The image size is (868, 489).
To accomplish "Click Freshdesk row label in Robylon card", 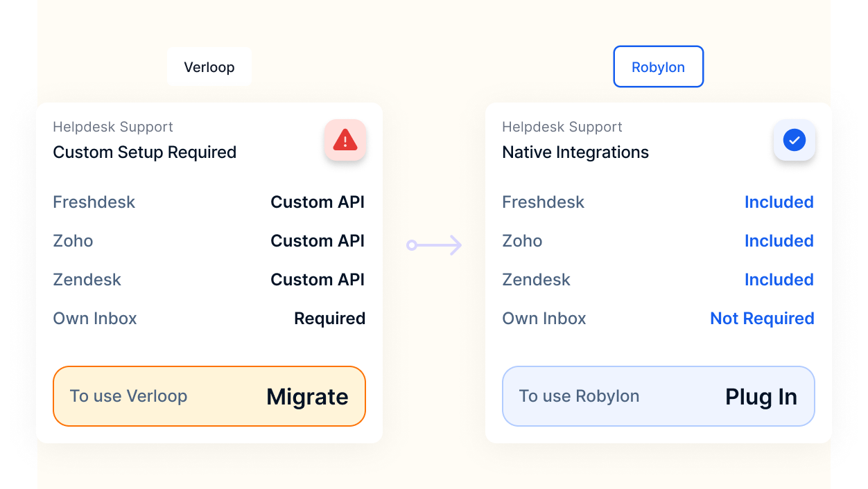I will pyautogui.click(x=544, y=202).
